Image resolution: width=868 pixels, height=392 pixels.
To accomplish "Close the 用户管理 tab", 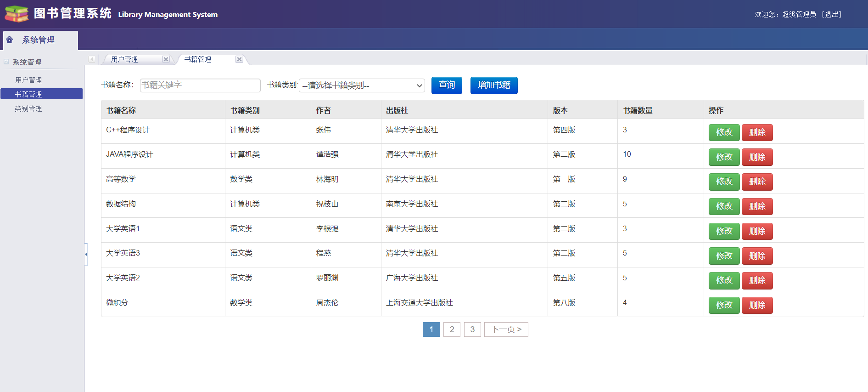I will [166, 59].
